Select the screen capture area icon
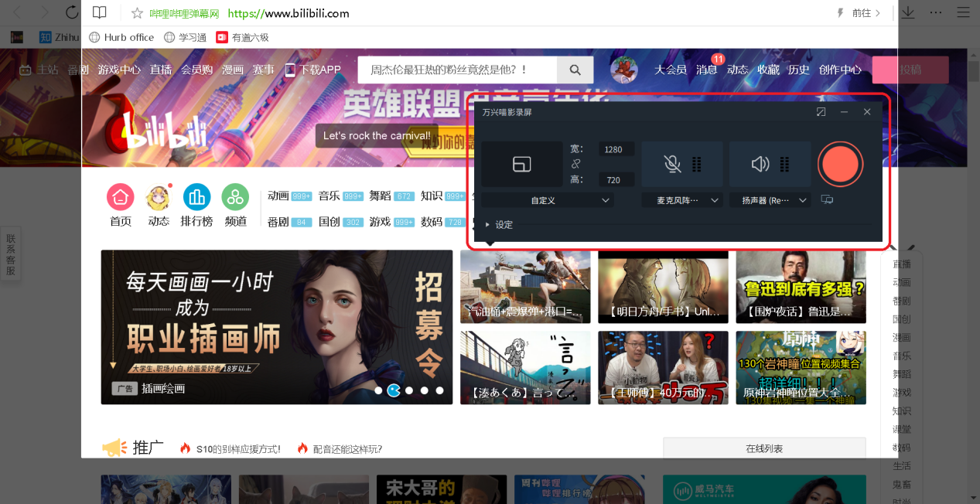This screenshot has height=504, width=980. [x=521, y=164]
